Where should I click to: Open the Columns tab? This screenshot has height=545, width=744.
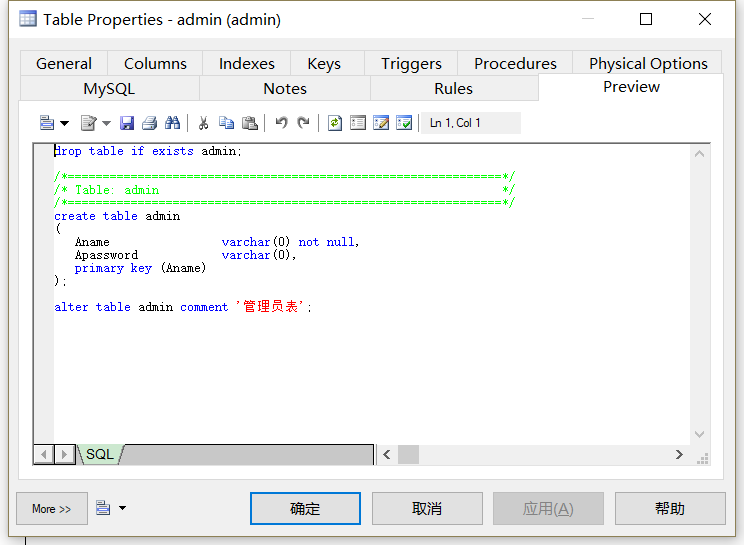[x=155, y=64]
